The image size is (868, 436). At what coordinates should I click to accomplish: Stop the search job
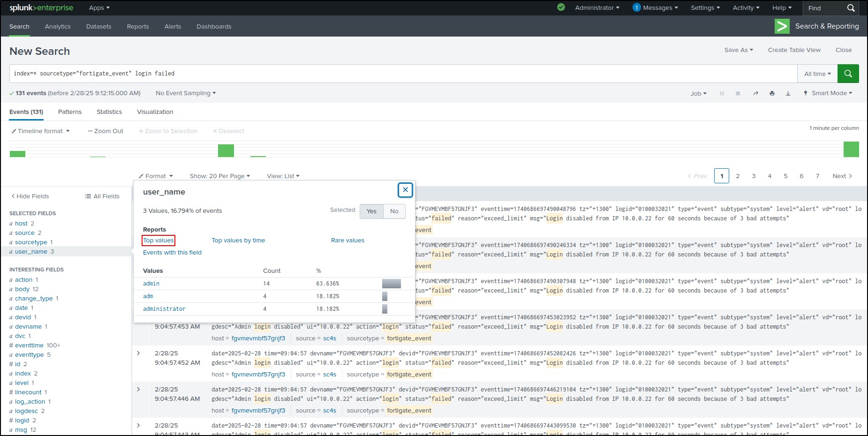click(x=738, y=93)
